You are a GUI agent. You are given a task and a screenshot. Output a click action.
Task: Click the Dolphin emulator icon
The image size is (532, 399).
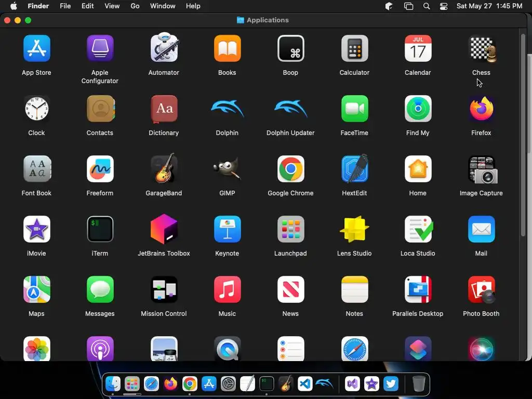(228, 109)
